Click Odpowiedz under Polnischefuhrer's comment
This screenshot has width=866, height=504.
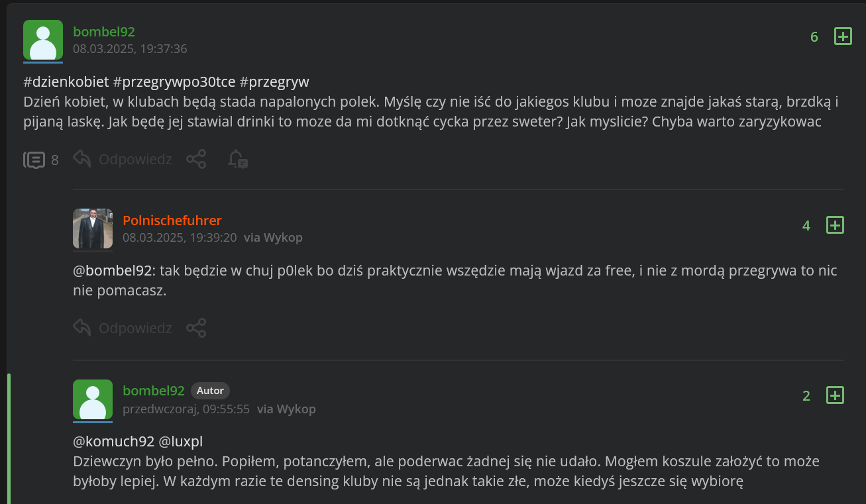point(135,328)
